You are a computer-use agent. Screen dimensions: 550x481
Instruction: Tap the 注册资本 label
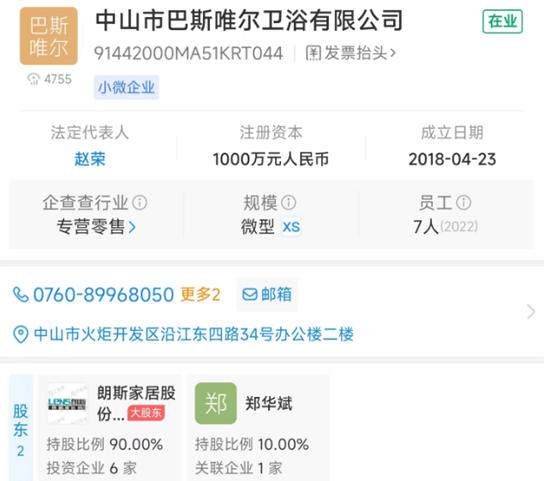tap(271, 133)
